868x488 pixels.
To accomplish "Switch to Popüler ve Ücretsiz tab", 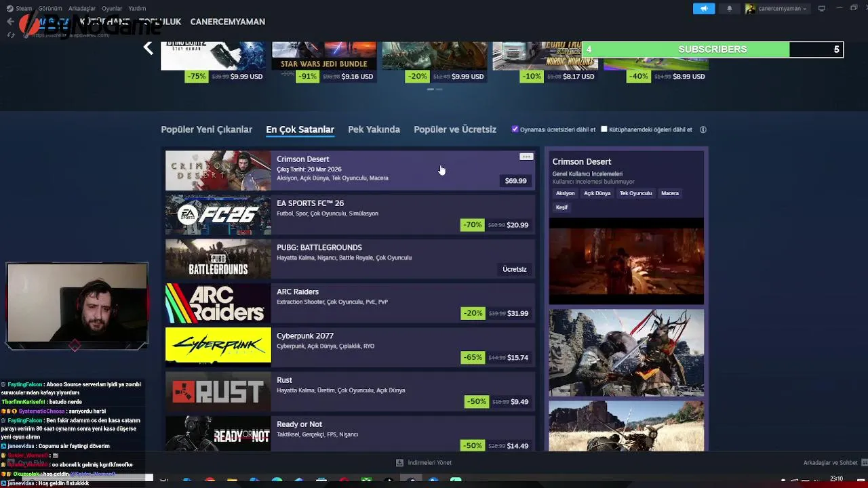I will click(x=455, y=129).
